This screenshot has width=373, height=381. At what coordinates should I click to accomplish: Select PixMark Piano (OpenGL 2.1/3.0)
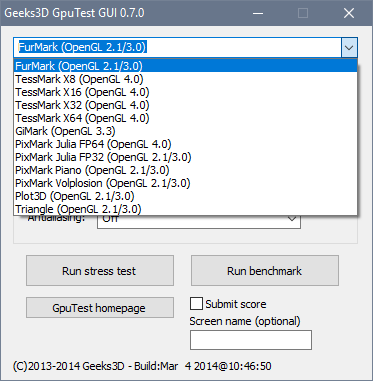[186, 170]
